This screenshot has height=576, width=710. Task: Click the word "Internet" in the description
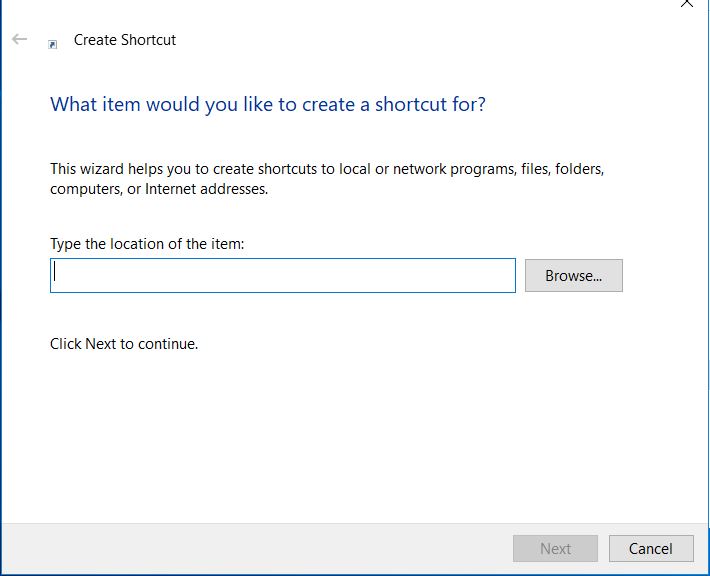point(171,188)
